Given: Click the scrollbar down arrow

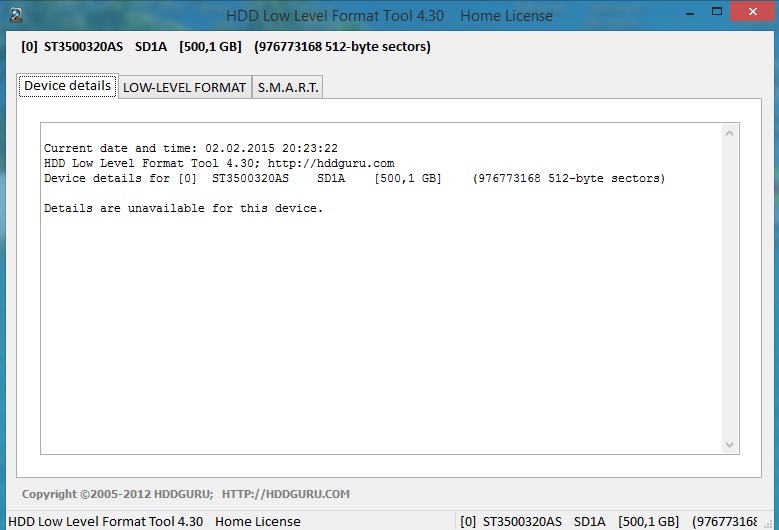Looking at the screenshot, I should 729,445.
